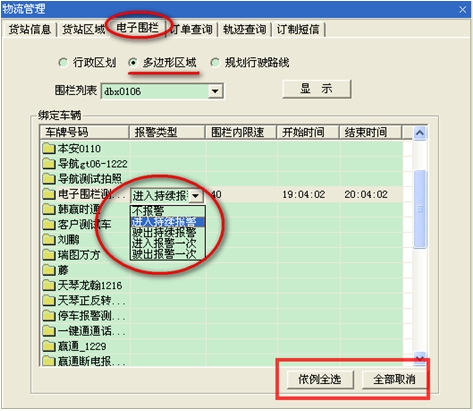
Task: Click the vehicle list scrollbar thumb
Action: coord(420,209)
